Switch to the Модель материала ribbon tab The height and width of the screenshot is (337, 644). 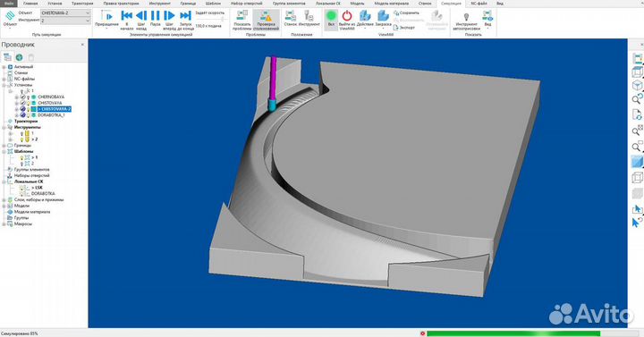(392, 4)
